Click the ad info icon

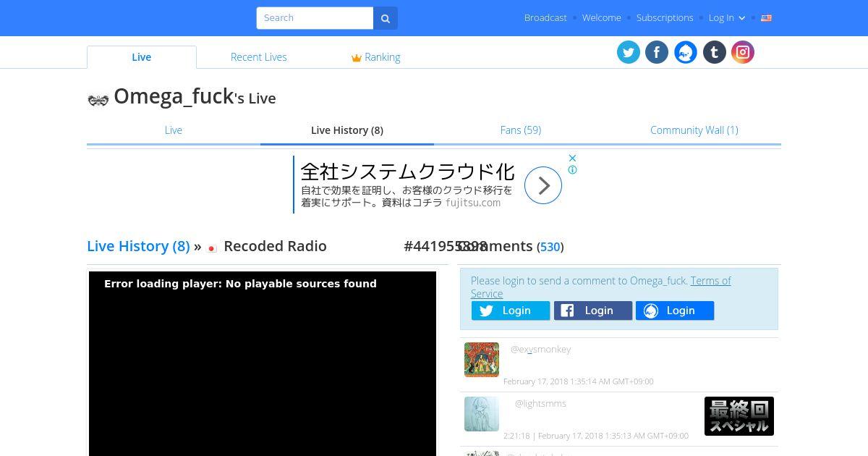click(572, 170)
